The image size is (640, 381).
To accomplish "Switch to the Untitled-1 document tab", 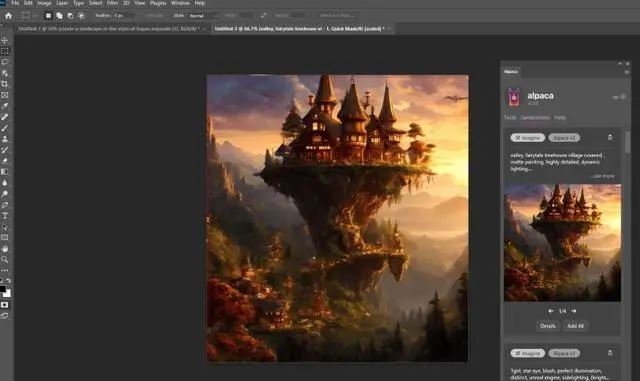I will click(109, 29).
